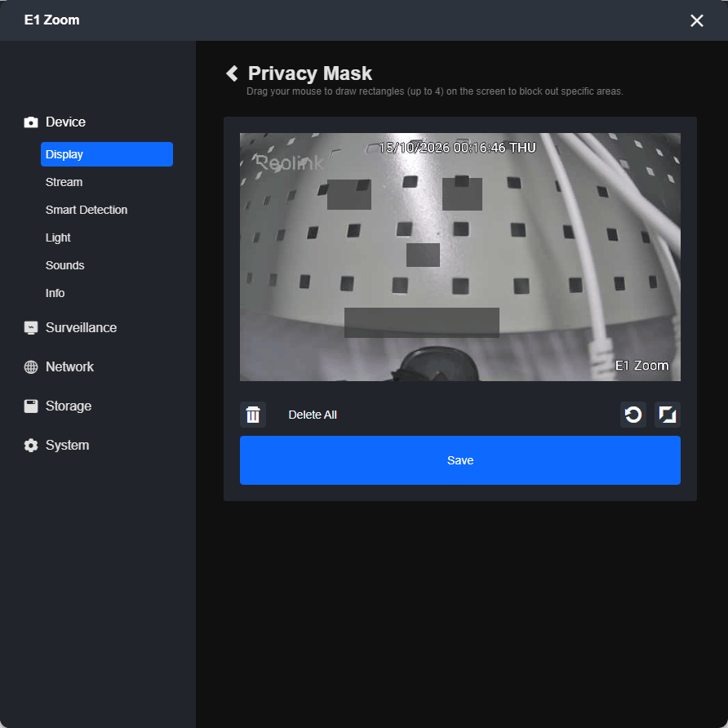Screen dimensions: 728x728
Task: Expand the Surveillance section
Action: click(81, 328)
